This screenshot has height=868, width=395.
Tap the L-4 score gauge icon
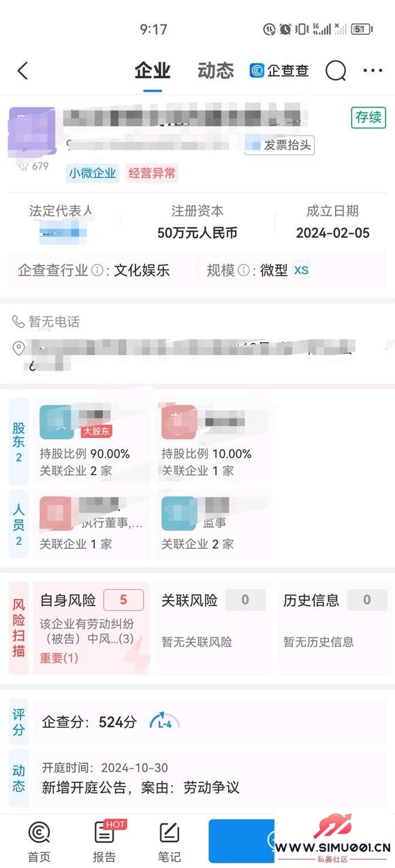165,722
